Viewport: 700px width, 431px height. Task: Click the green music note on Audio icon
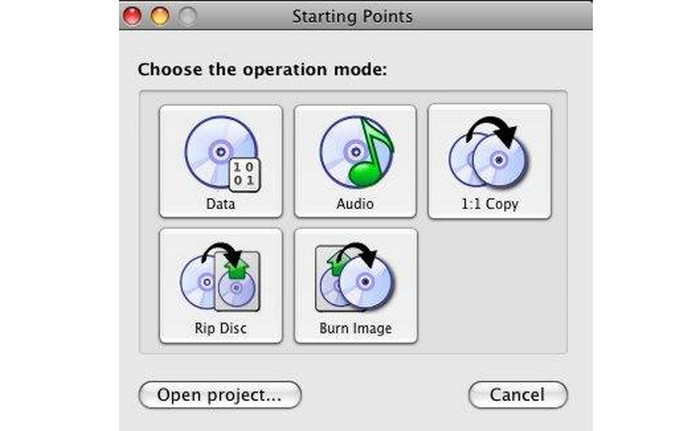[x=370, y=152]
